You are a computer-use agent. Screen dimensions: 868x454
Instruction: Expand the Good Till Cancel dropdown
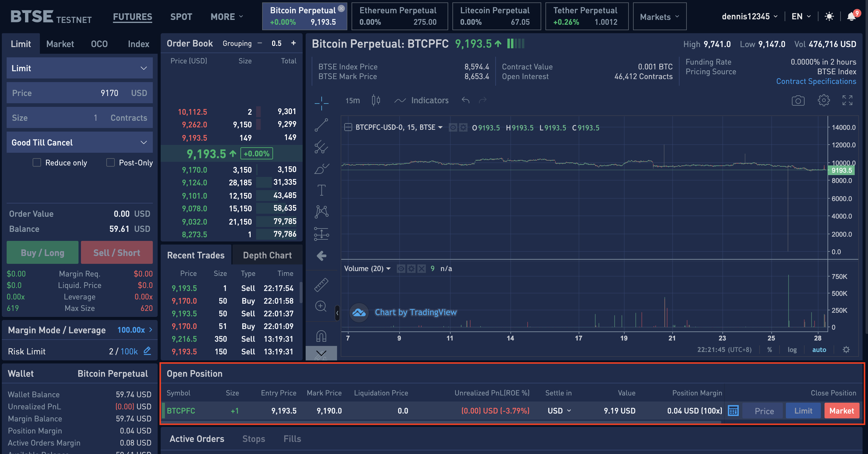(x=79, y=142)
